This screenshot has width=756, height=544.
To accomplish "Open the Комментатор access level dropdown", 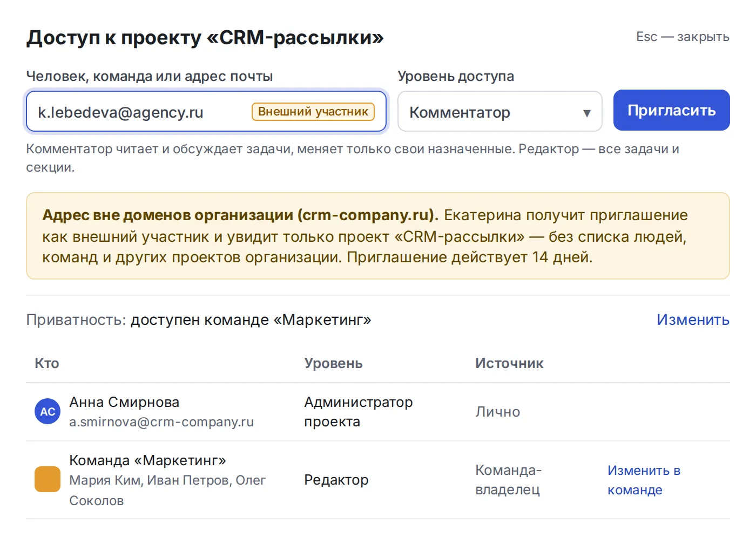I will [x=500, y=111].
